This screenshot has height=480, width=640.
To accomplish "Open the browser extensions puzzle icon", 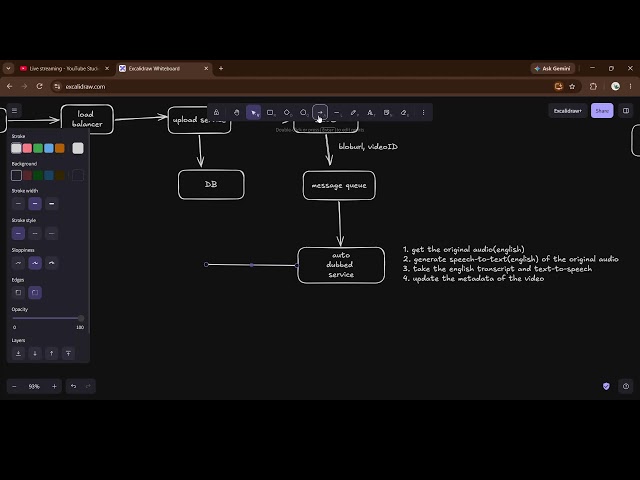I will point(593,87).
